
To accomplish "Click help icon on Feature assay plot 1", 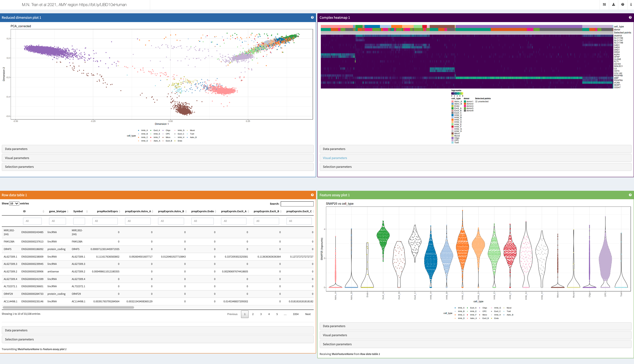I will point(630,195).
